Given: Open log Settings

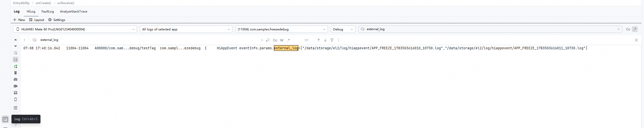Looking at the screenshot, I should point(57,20).
